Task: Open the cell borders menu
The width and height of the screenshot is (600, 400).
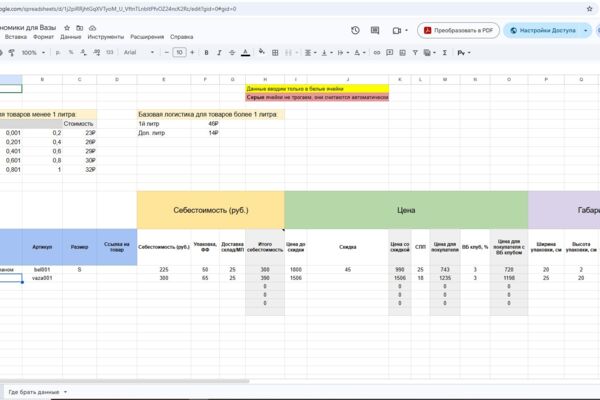Action: pyautogui.click(x=275, y=52)
